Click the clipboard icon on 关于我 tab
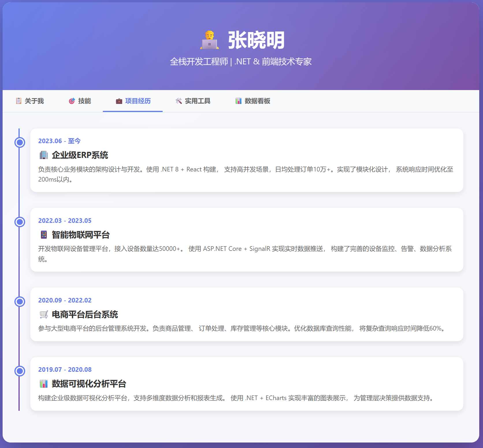Viewport: 483px width, 448px height. (19, 101)
